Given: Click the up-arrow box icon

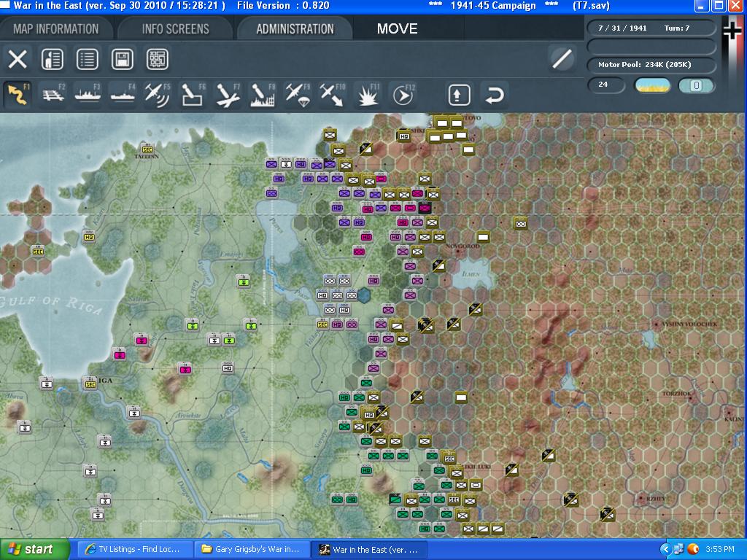Looking at the screenshot, I should (460, 95).
